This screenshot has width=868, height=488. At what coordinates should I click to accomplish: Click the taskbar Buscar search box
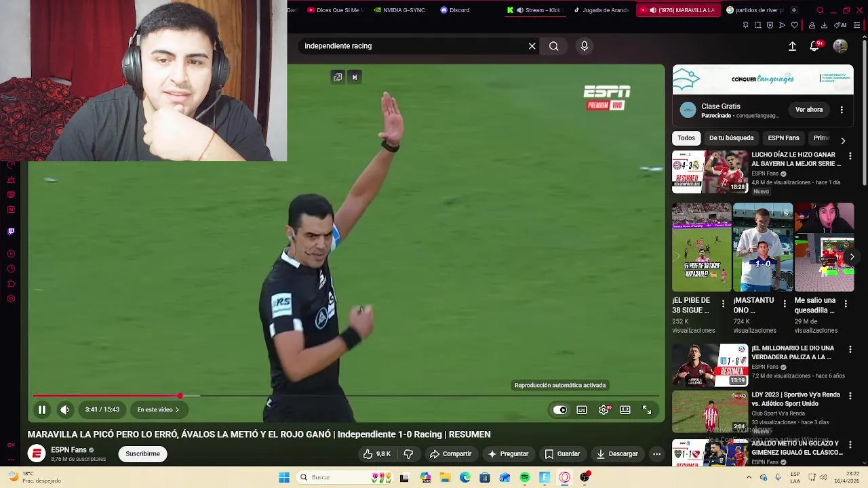(x=346, y=478)
